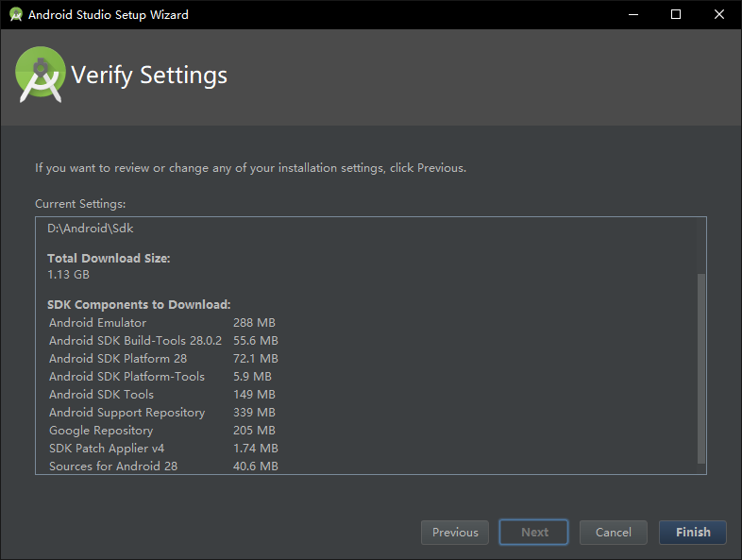The width and height of the screenshot is (742, 560).
Task: Click the 55.6 MB size value
Action: 256,341
